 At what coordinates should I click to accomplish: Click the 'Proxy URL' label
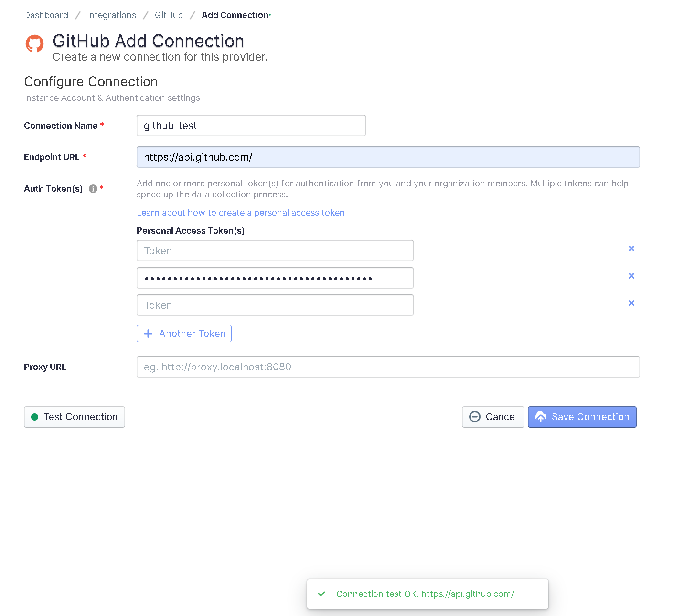[x=45, y=367]
